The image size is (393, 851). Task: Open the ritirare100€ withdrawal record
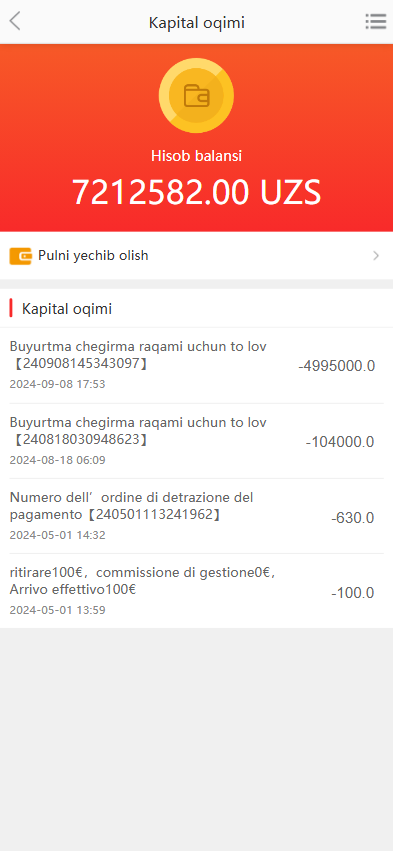click(x=196, y=591)
